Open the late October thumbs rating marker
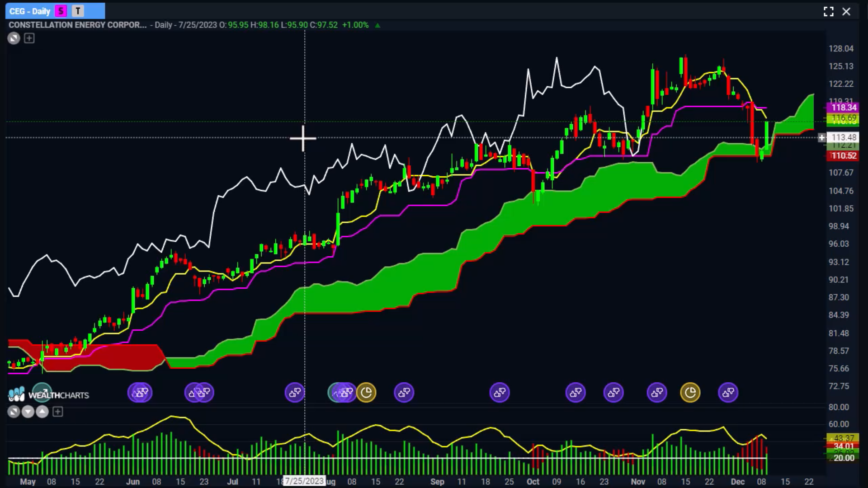Viewport: 868px width, 488px height. 613,393
